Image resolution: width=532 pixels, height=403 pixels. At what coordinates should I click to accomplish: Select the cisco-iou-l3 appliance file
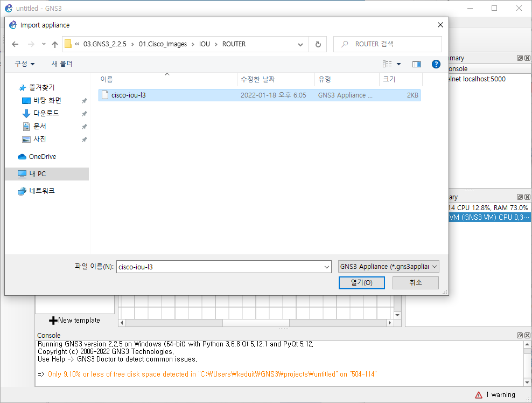[259, 95]
